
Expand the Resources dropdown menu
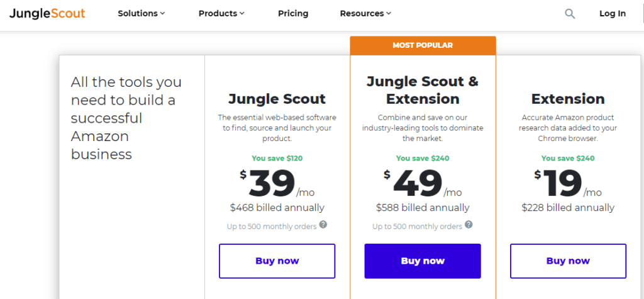[x=365, y=14]
